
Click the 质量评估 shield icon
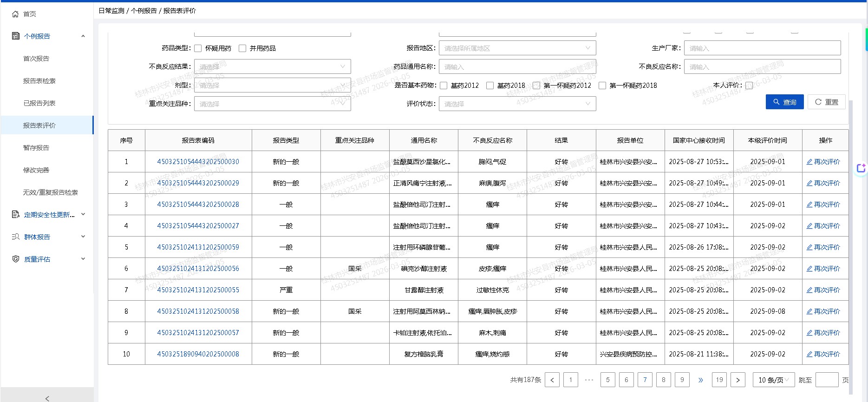[16, 259]
